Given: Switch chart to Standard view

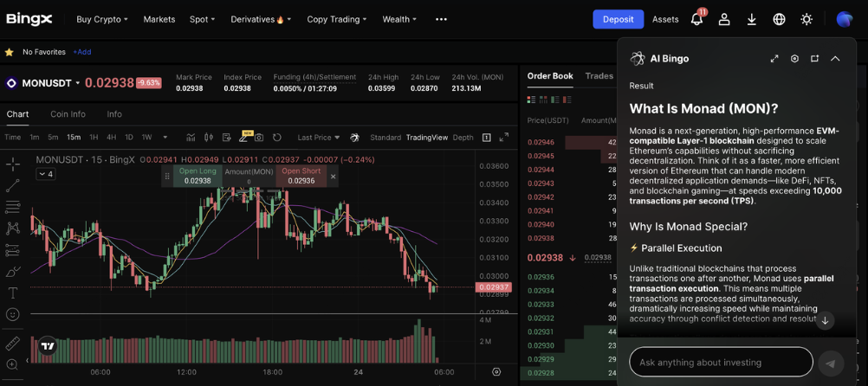Looking at the screenshot, I should [385, 138].
